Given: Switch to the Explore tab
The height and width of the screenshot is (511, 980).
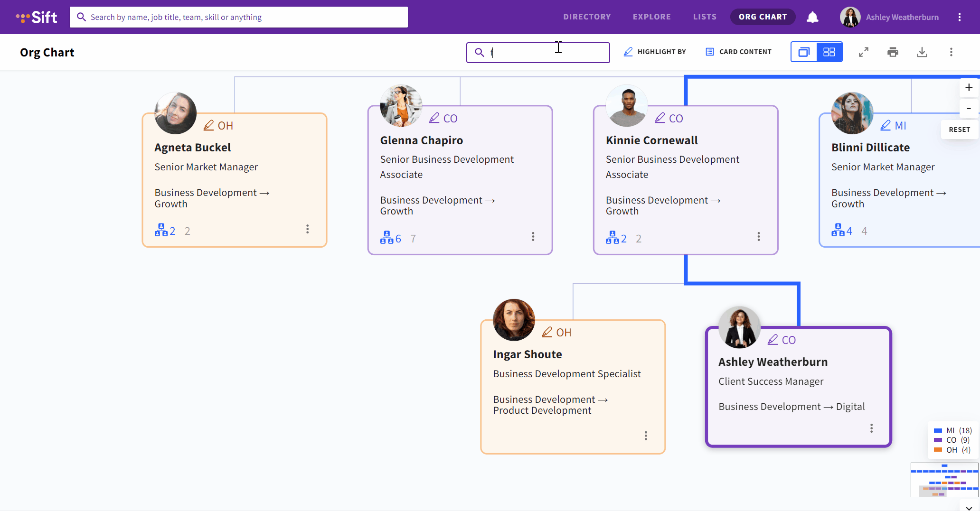Looking at the screenshot, I should pos(651,17).
